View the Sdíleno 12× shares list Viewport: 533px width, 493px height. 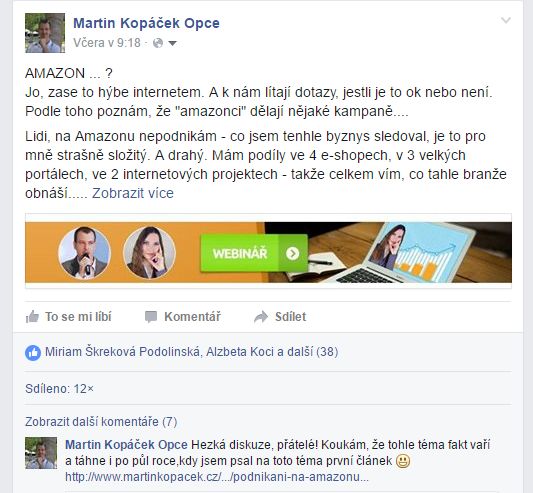point(59,389)
